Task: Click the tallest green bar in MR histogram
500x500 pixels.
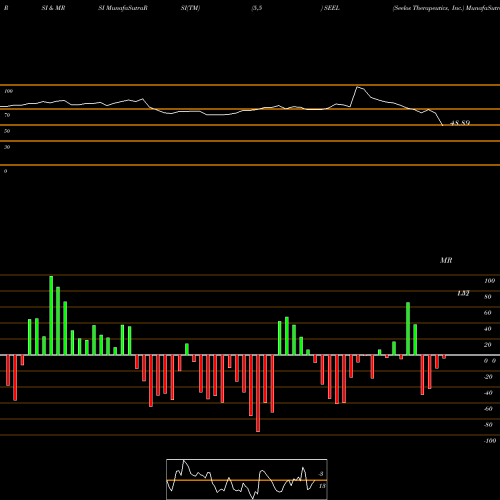Action: pos(51,315)
